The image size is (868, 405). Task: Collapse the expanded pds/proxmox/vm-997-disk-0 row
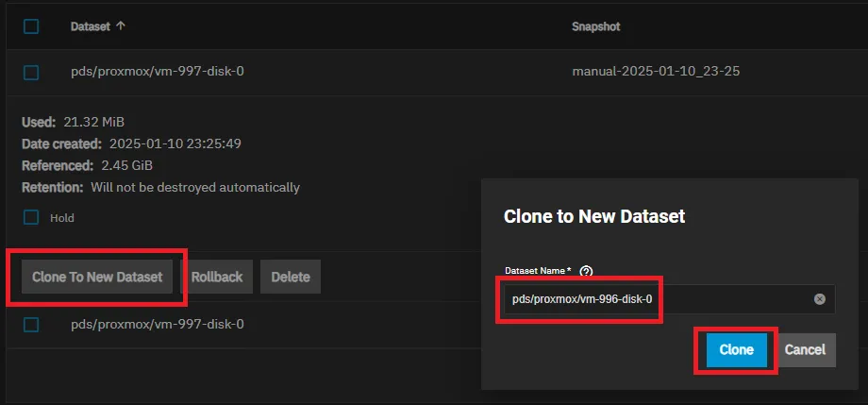click(x=158, y=72)
